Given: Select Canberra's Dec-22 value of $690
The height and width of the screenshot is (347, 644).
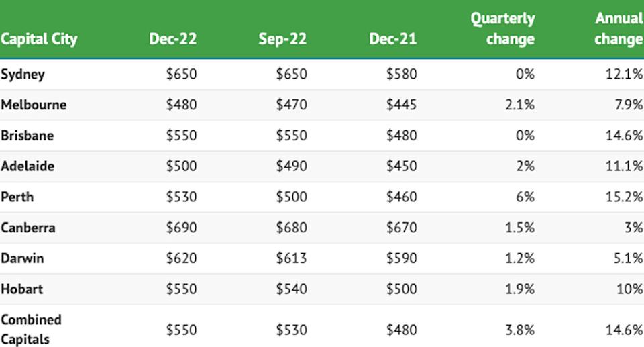Looking at the screenshot, I should [x=181, y=228].
